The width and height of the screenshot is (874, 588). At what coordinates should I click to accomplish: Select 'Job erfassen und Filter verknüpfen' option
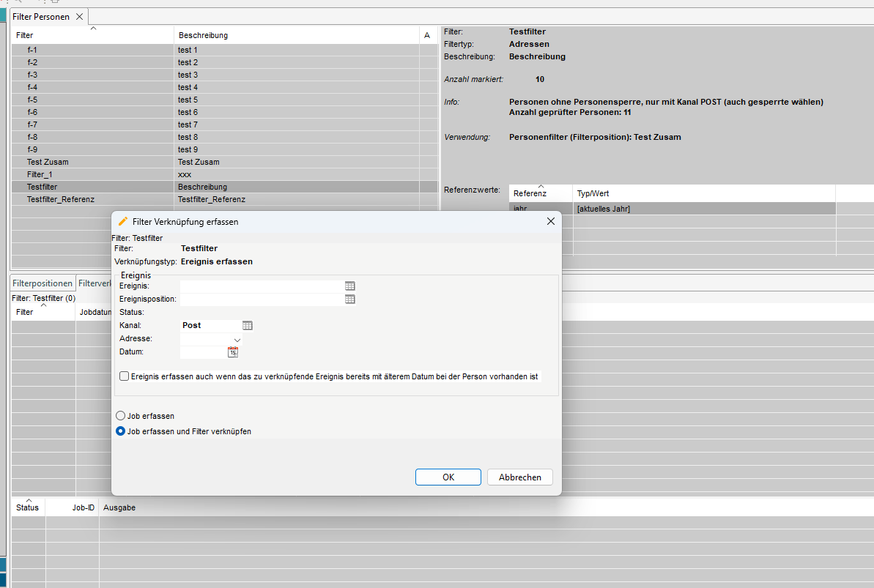click(x=121, y=432)
